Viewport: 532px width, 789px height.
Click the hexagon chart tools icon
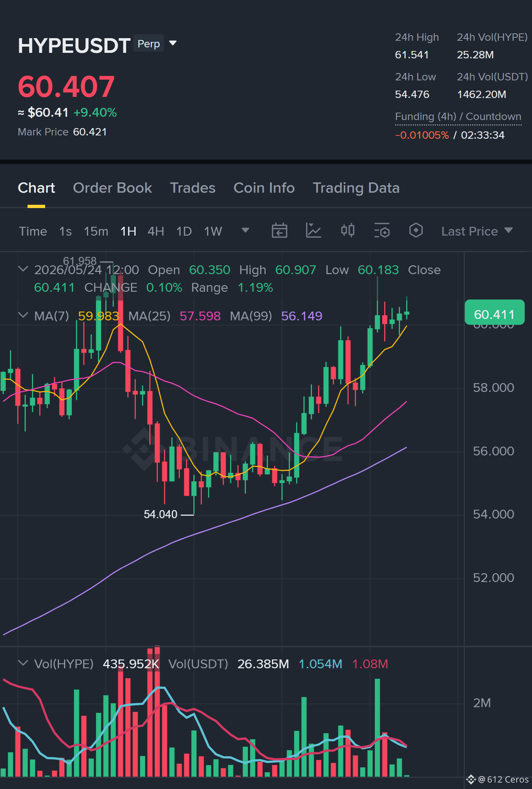click(416, 231)
